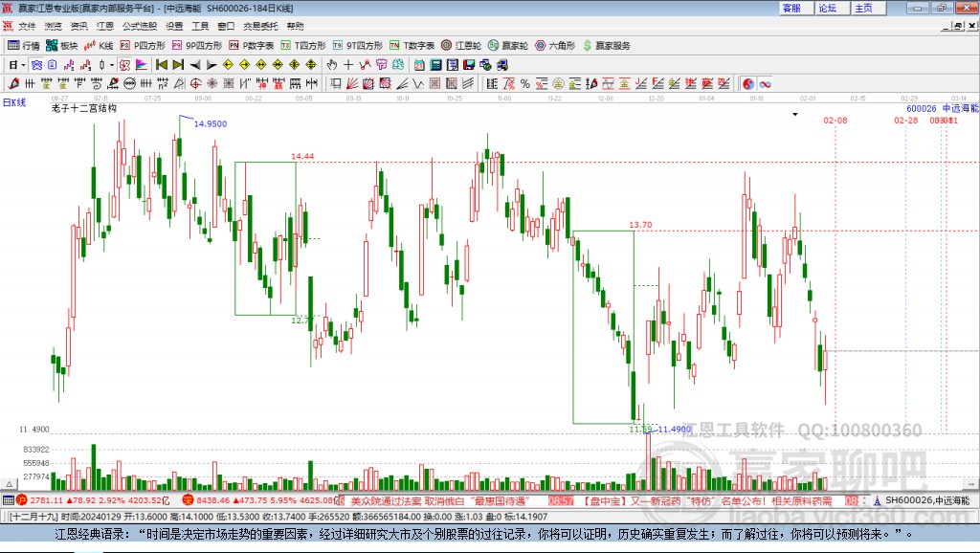Select the red fan lines drawing tool

[x=352, y=83]
